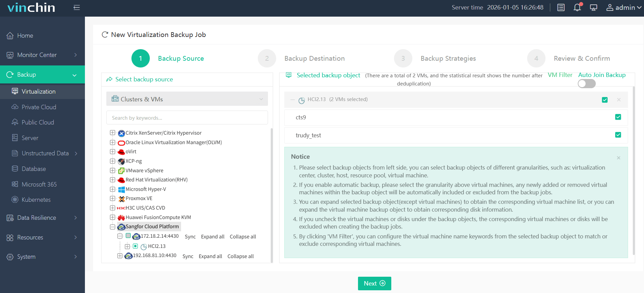This screenshot has height=293, width=644.
Task: Uncheck the cts9 VM checkbox
Action: (x=618, y=117)
